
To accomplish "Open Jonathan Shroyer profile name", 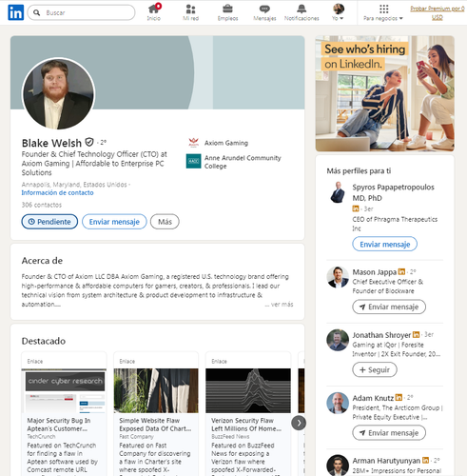I will (381, 335).
